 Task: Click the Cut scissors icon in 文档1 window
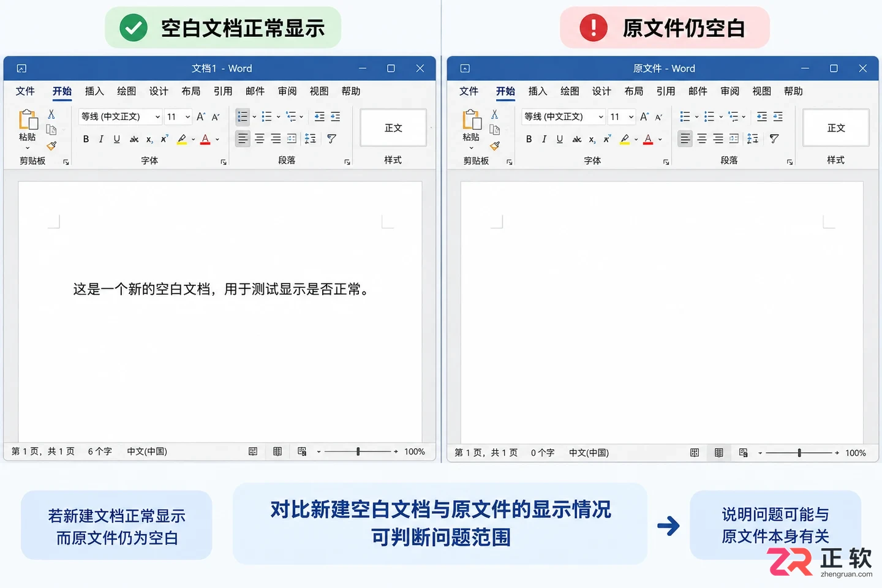(x=51, y=115)
